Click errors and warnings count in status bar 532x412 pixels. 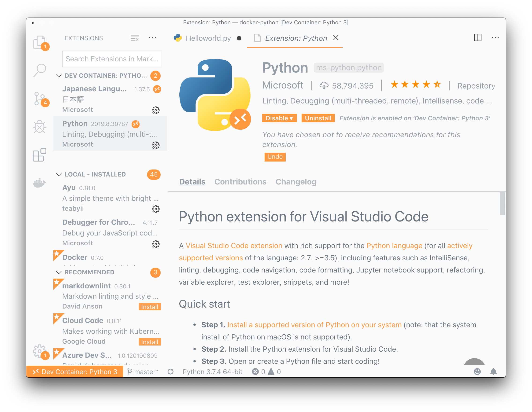[x=266, y=372]
